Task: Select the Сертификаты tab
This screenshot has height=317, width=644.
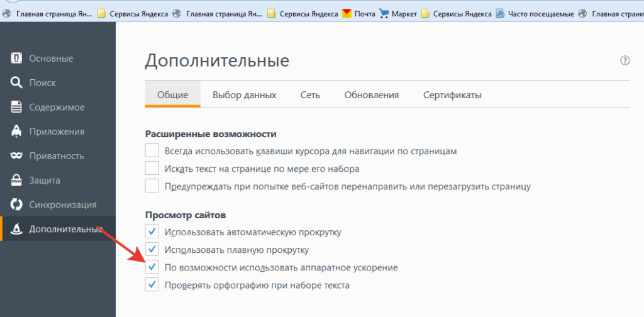Action: [452, 95]
